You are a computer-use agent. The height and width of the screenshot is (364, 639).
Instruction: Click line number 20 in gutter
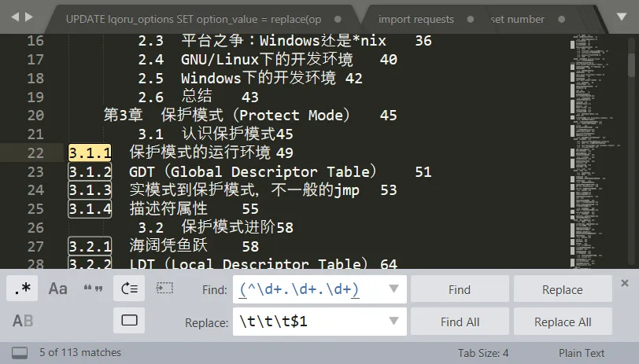[35, 116]
